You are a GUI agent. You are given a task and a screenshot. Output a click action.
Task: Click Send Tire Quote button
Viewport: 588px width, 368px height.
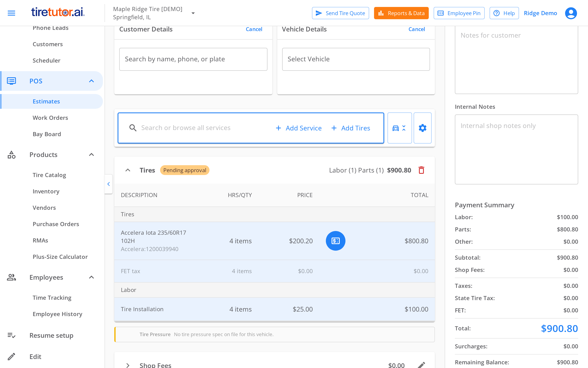point(340,13)
